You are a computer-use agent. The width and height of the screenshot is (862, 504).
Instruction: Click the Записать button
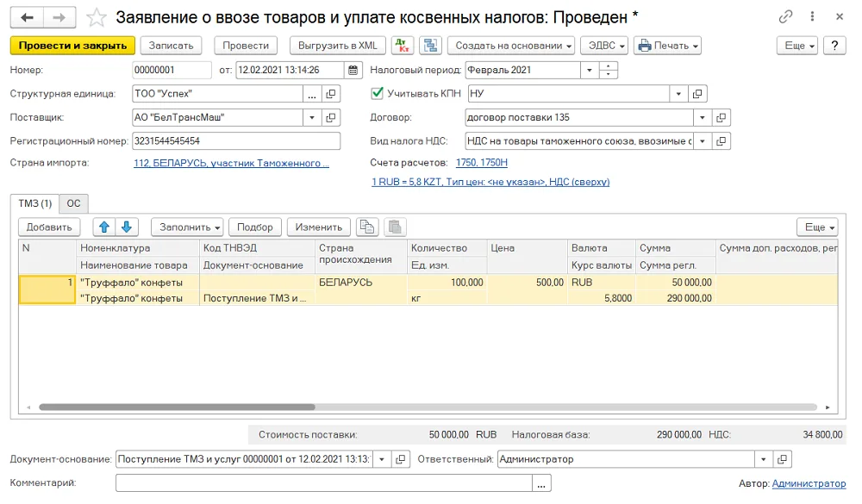[171, 46]
